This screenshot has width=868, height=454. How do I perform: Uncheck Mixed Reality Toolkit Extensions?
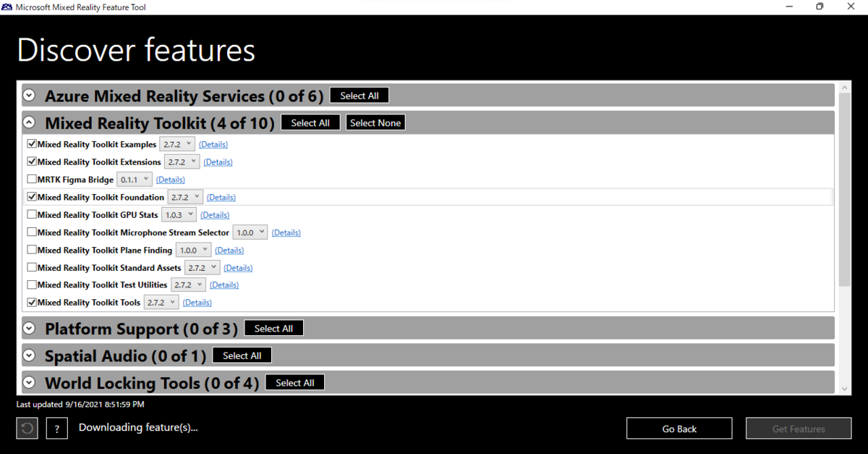(x=32, y=161)
